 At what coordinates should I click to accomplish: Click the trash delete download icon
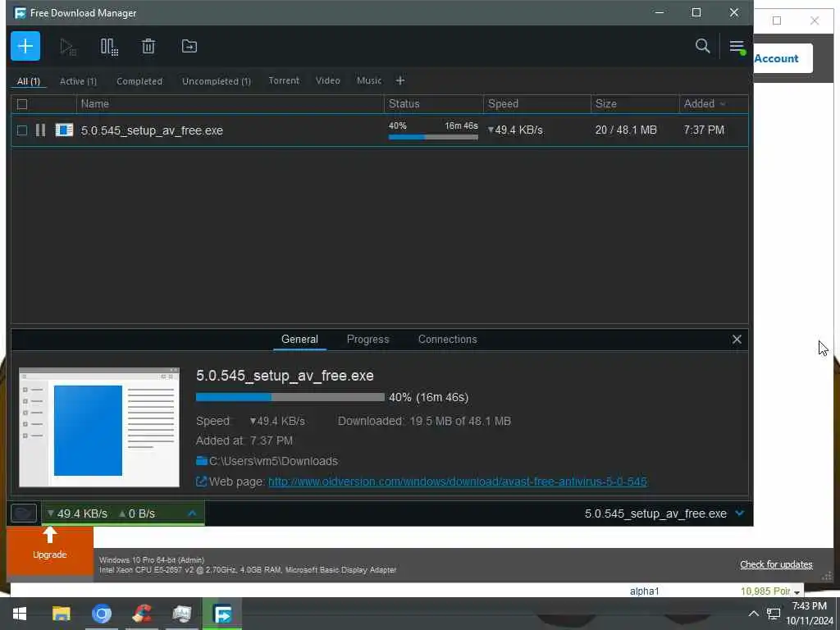click(x=148, y=47)
